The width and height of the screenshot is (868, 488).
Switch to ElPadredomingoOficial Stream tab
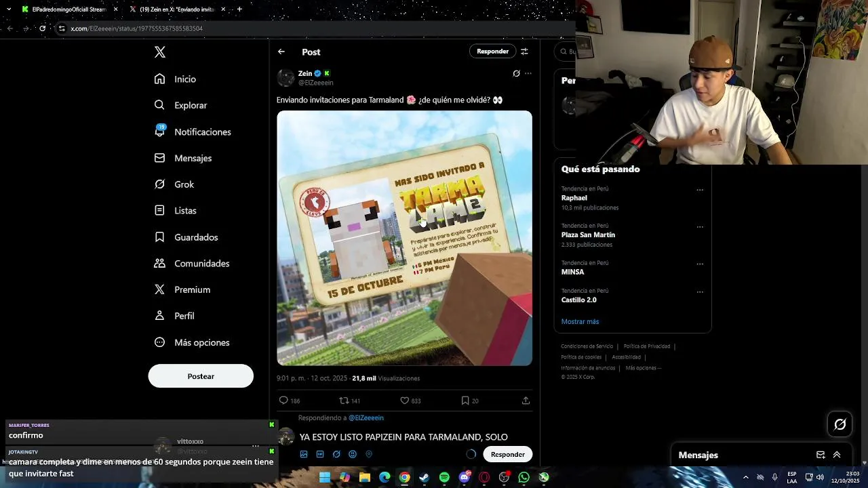[69, 9]
